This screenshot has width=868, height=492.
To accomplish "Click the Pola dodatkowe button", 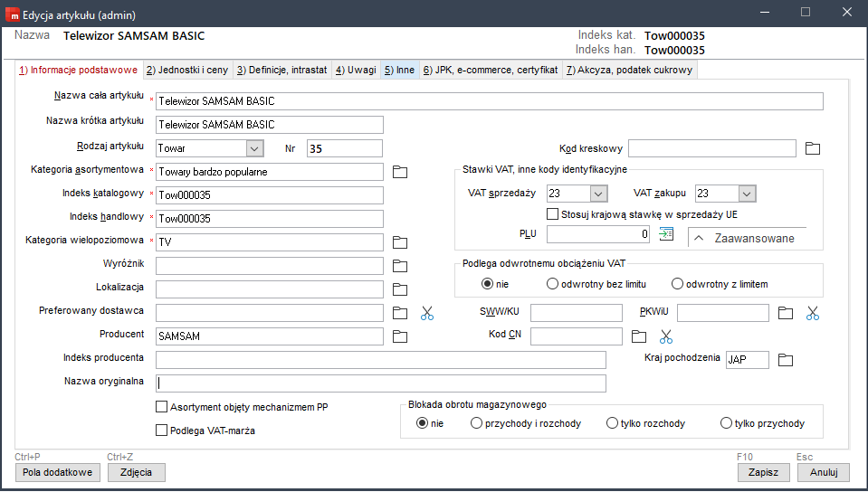I will point(58,472).
